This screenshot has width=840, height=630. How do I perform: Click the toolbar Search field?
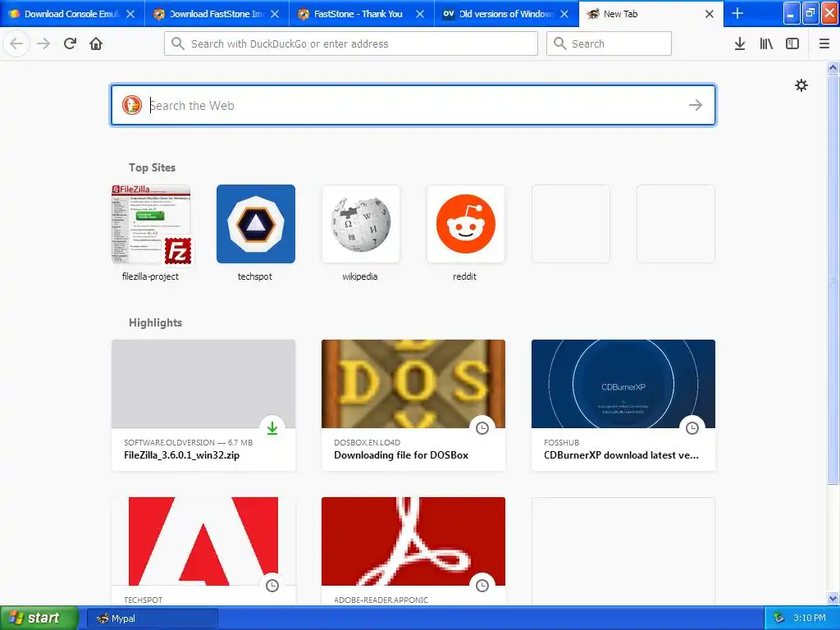click(x=609, y=43)
